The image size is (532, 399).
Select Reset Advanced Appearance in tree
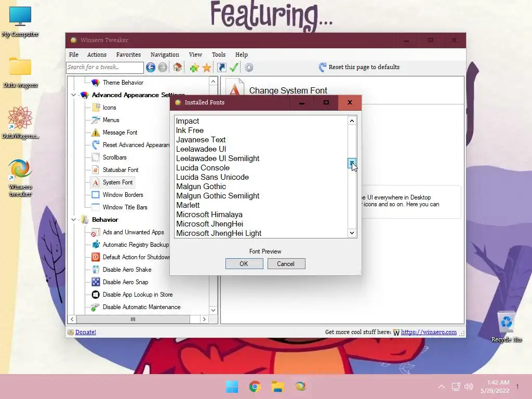[x=136, y=145]
